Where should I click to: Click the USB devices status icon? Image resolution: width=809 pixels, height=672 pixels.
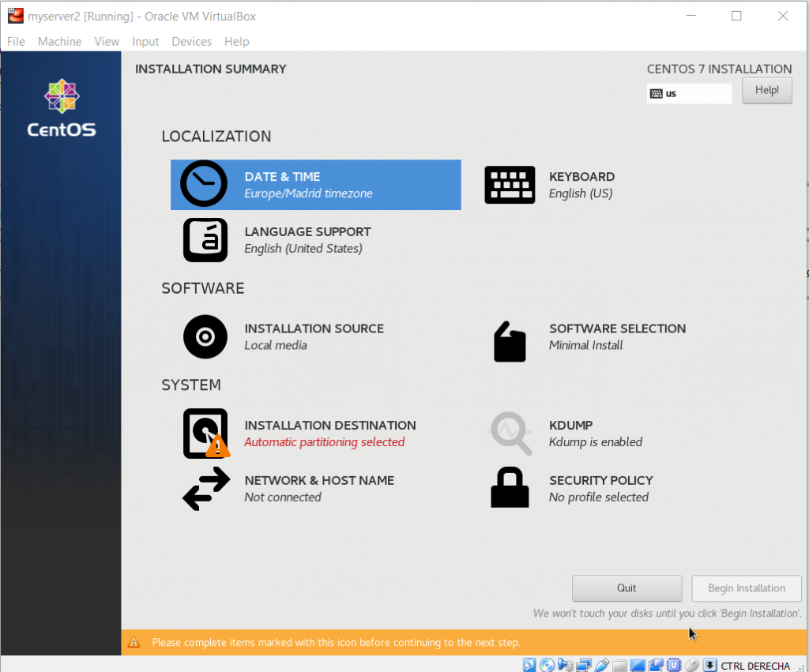click(601, 666)
